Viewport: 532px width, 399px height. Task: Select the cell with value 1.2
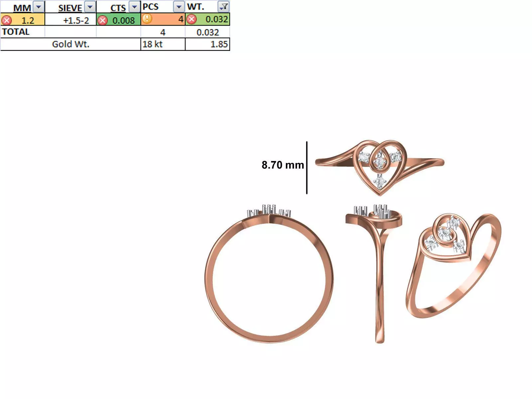[23, 20]
